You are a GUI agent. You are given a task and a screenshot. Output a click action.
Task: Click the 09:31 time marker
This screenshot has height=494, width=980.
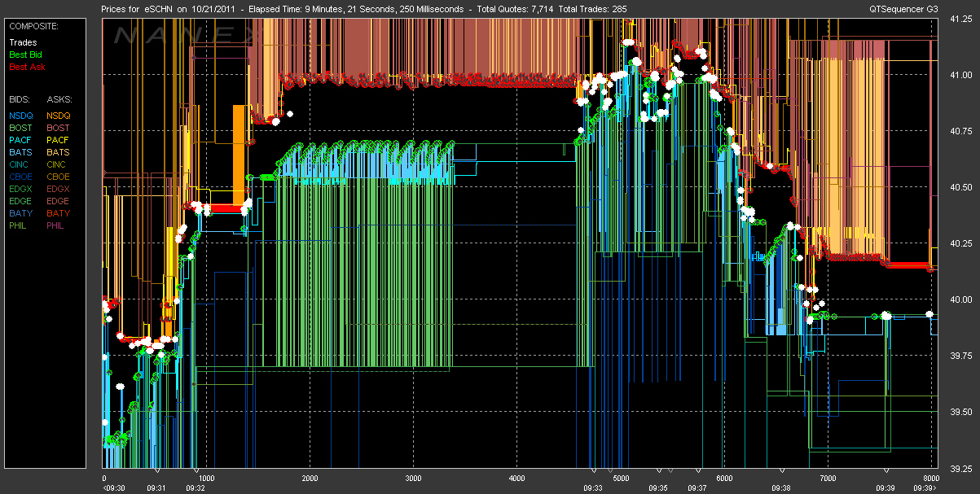(x=156, y=488)
